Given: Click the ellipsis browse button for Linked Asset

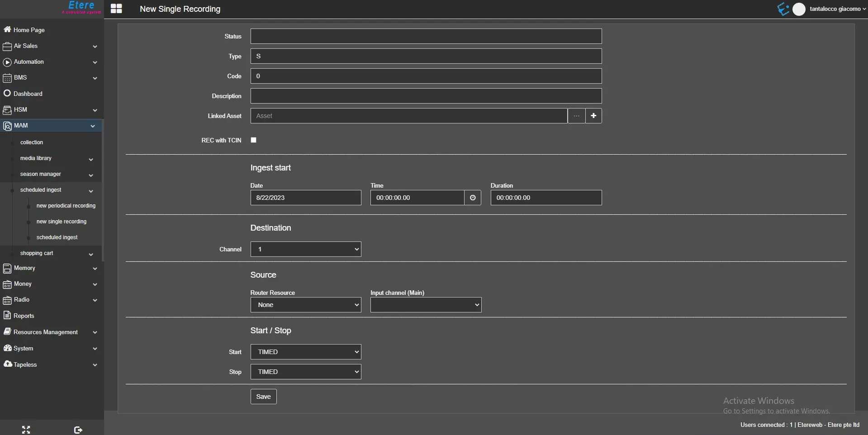Looking at the screenshot, I should pos(576,116).
